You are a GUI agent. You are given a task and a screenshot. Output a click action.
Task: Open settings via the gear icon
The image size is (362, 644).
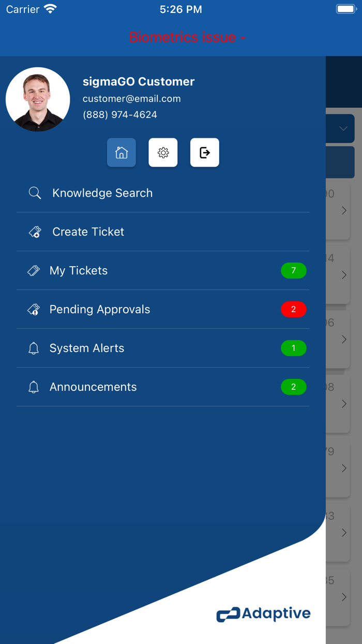(163, 153)
